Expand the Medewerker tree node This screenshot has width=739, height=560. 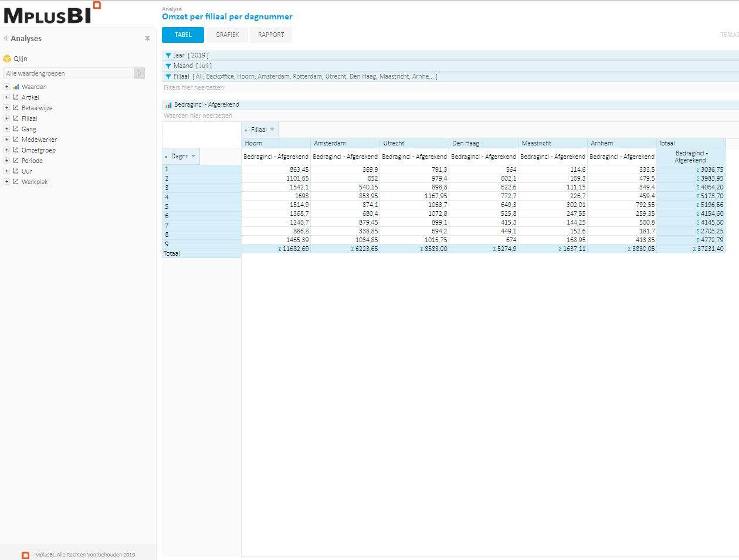point(6,140)
